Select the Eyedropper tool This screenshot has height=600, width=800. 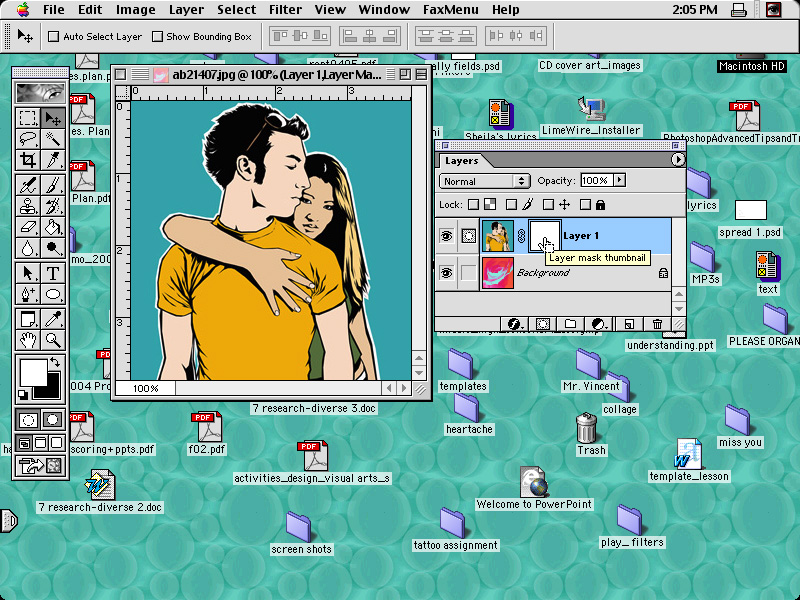click(x=53, y=319)
